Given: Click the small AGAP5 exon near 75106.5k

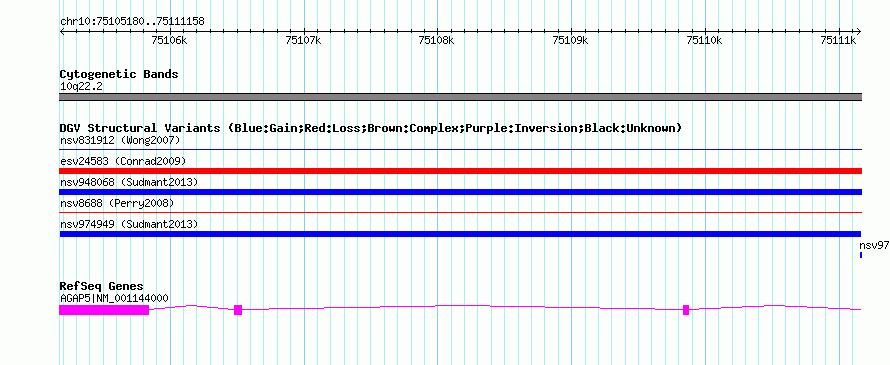Looking at the screenshot, I should click(x=238, y=310).
